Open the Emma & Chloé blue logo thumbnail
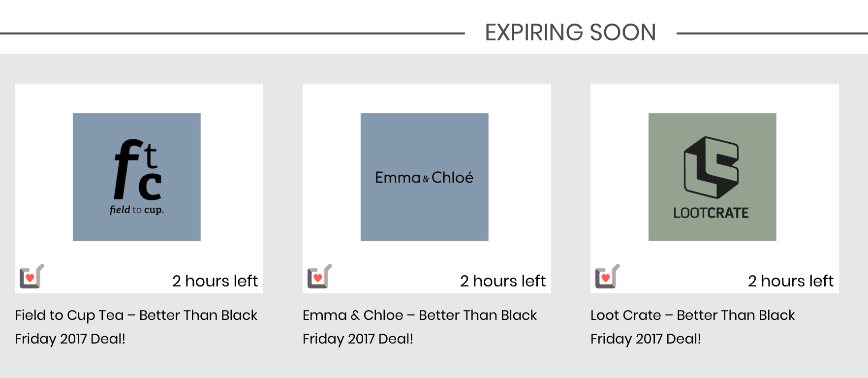 [x=425, y=177]
